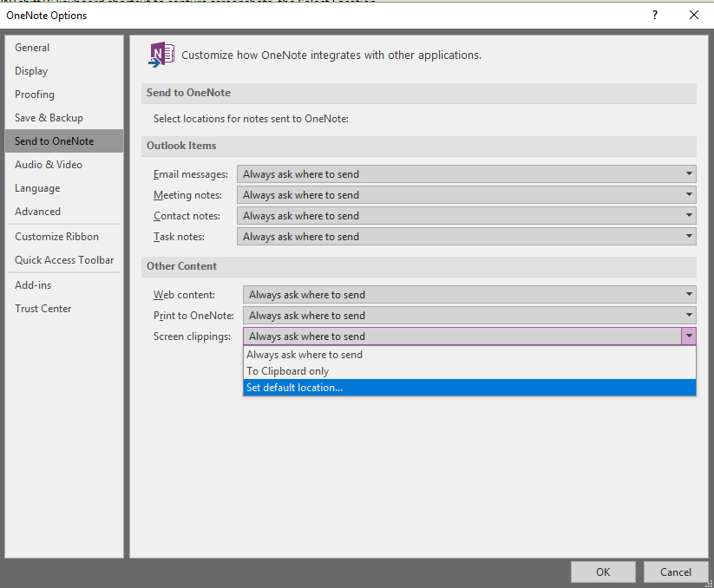The width and height of the screenshot is (714, 588).
Task: Close the OneNote Options dialog
Action: [x=694, y=15]
